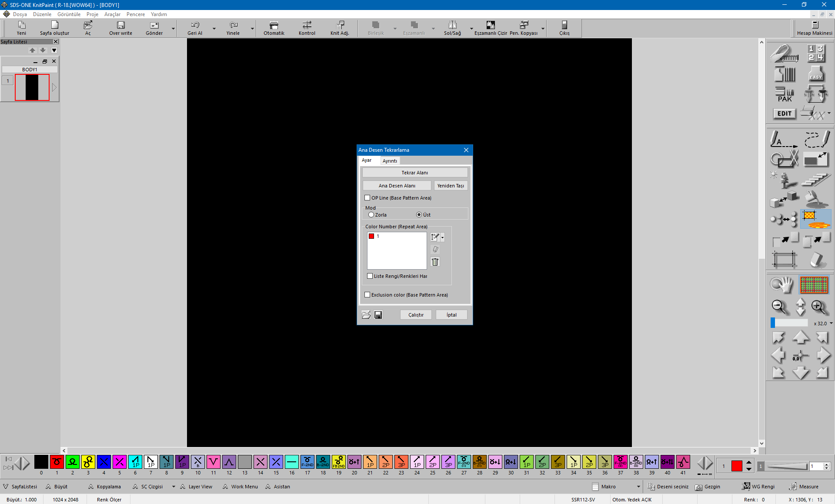This screenshot has height=504, width=835.
Task: Select the EASY bottle tool icon
Action: tap(816, 73)
